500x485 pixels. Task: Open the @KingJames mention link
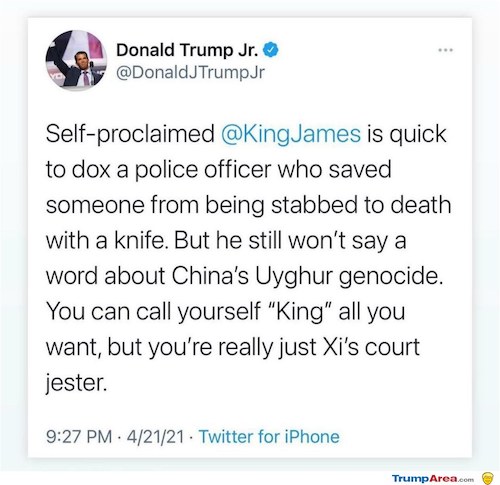(x=291, y=134)
